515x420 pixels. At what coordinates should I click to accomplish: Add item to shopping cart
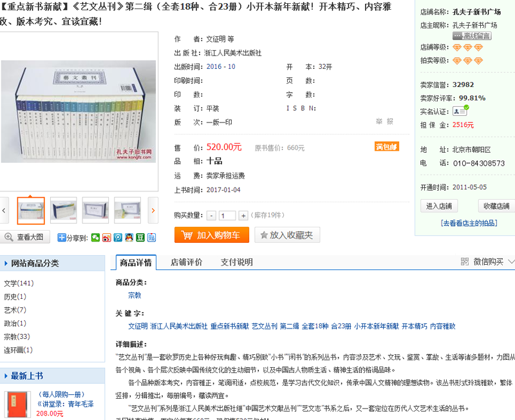pyautogui.click(x=212, y=235)
